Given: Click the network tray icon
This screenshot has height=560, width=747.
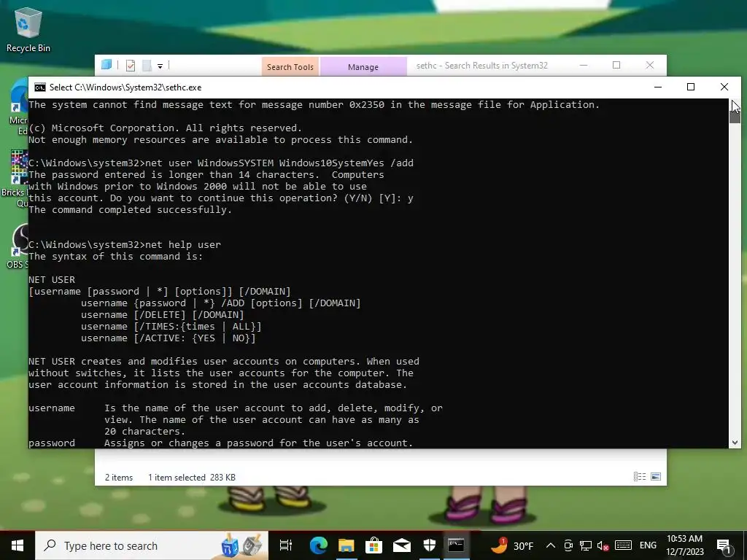Looking at the screenshot, I should coord(586,545).
